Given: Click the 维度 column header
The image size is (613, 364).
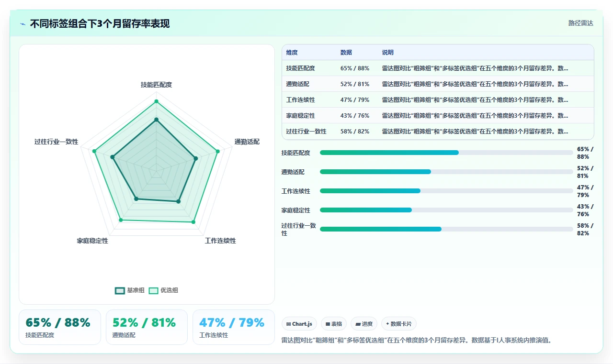Looking at the screenshot, I should coord(292,53).
